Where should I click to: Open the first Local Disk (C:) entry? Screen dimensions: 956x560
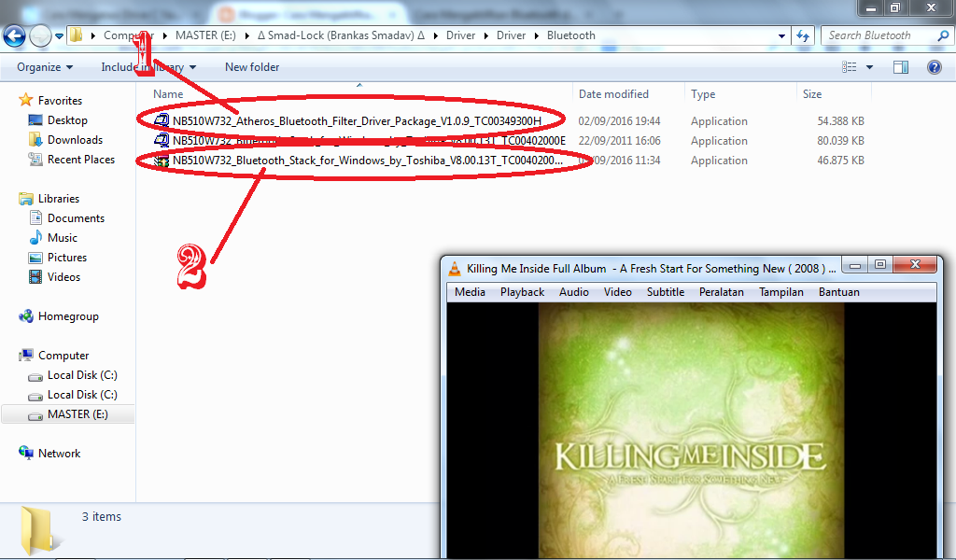coord(82,375)
